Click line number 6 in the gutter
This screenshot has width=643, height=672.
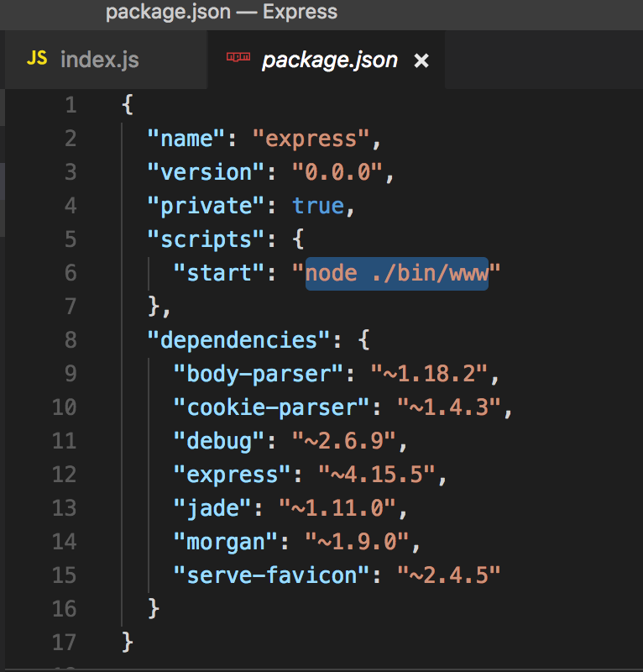[x=71, y=273]
